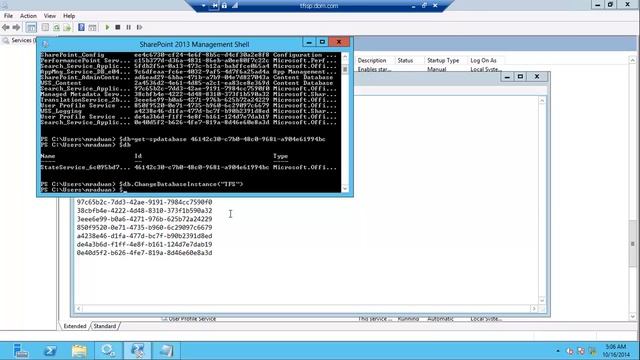640x360 pixels.
Task: Click the PowerShell prompt cursor line
Action: coord(191,190)
